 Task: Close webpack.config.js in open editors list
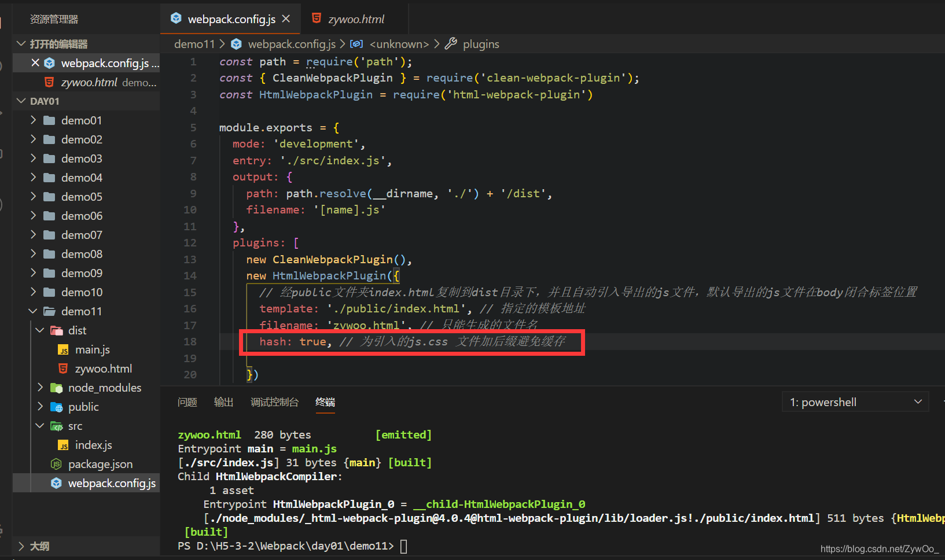pyautogui.click(x=35, y=63)
